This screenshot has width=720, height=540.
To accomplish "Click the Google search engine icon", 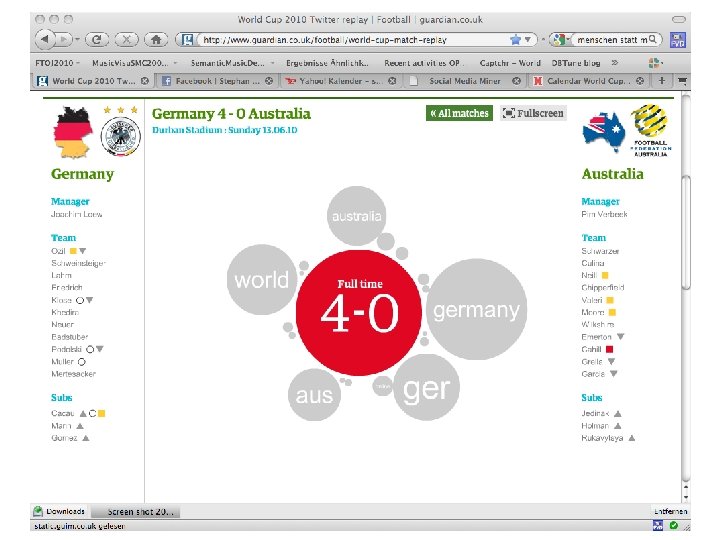I will (x=558, y=40).
